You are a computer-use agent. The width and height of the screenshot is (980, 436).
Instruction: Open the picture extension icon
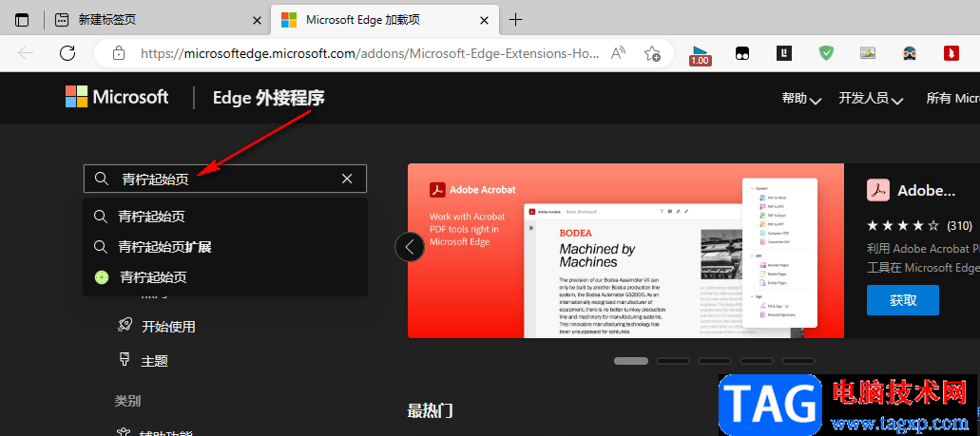pyautogui.click(x=868, y=54)
